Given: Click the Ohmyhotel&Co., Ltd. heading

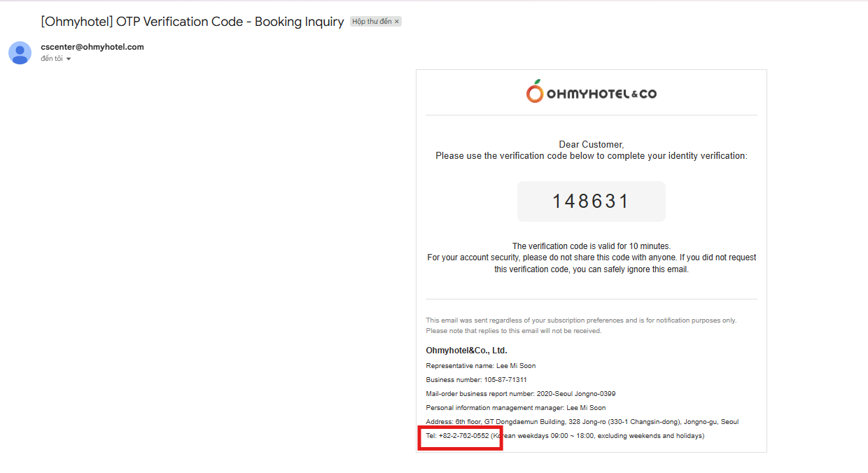Looking at the screenshot, I should tap(466, 351).
